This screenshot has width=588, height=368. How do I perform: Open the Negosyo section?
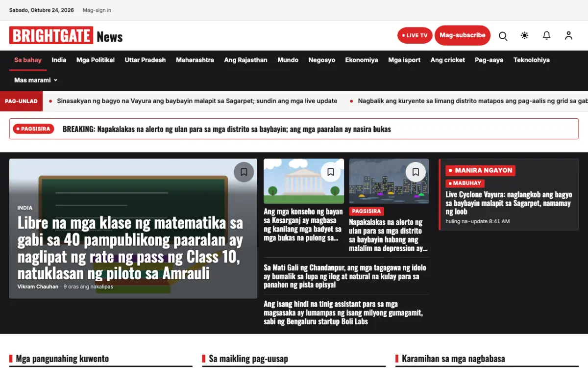322,60
